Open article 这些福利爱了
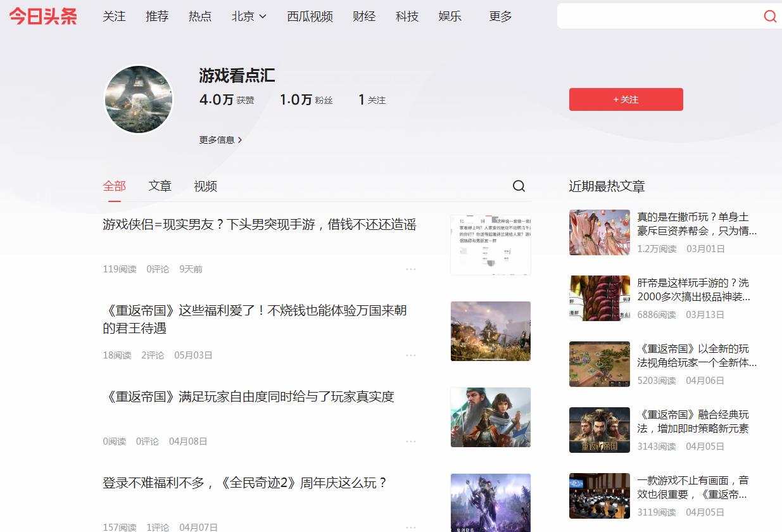 (255, 320)
